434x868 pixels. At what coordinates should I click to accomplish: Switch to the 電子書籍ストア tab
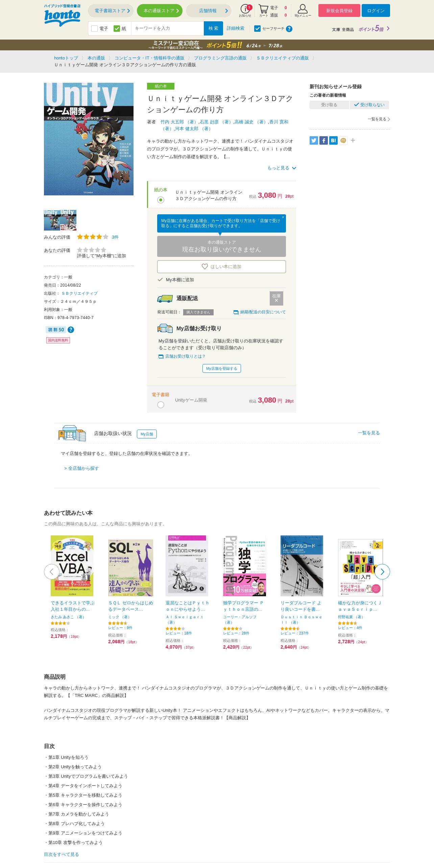(111, 11)
